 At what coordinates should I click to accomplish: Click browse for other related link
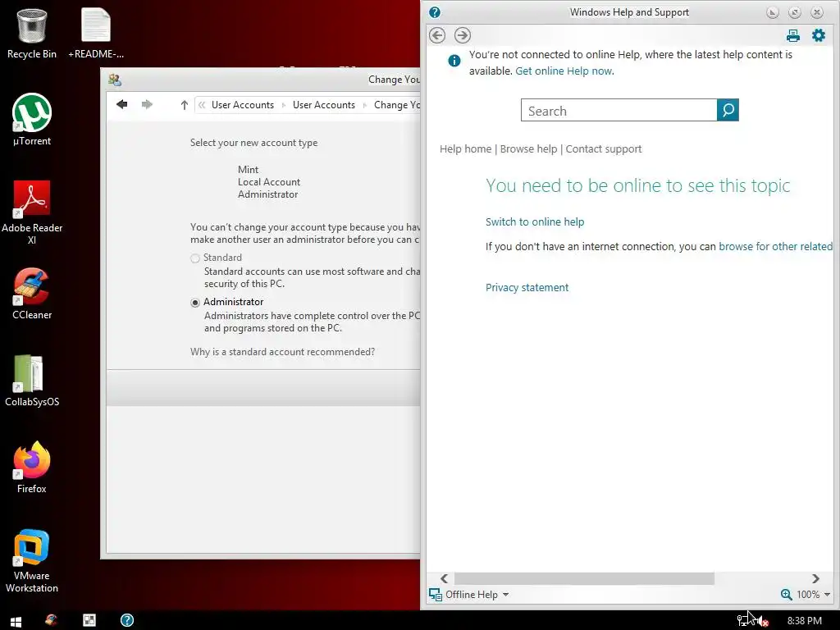click(776, 246)
